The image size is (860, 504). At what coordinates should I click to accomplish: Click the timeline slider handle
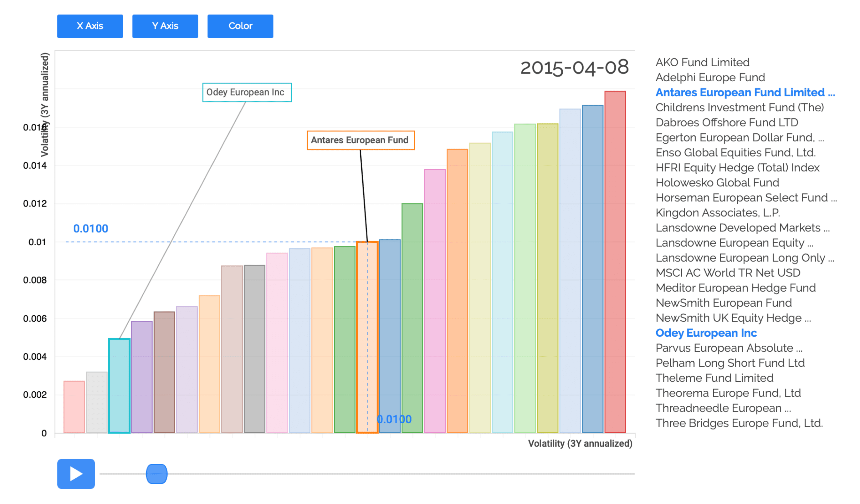[157, 474]
